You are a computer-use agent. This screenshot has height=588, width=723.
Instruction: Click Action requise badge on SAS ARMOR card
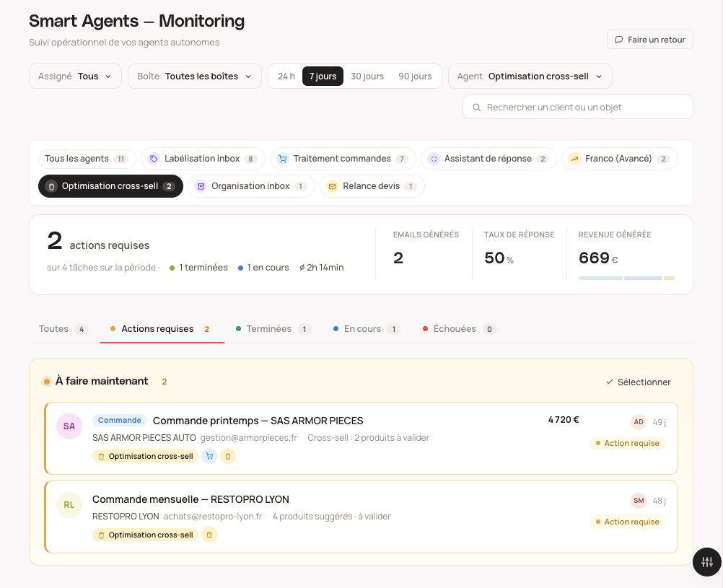tap(628, 443)
